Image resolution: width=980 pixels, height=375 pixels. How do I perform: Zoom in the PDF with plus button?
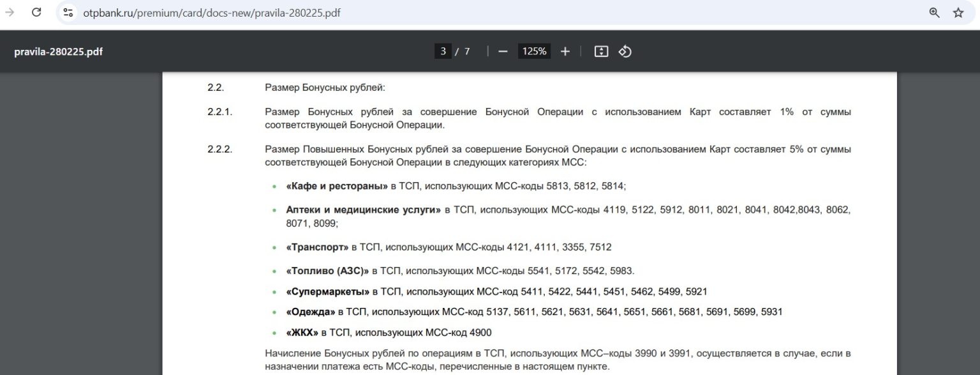[x=565, y=52]
